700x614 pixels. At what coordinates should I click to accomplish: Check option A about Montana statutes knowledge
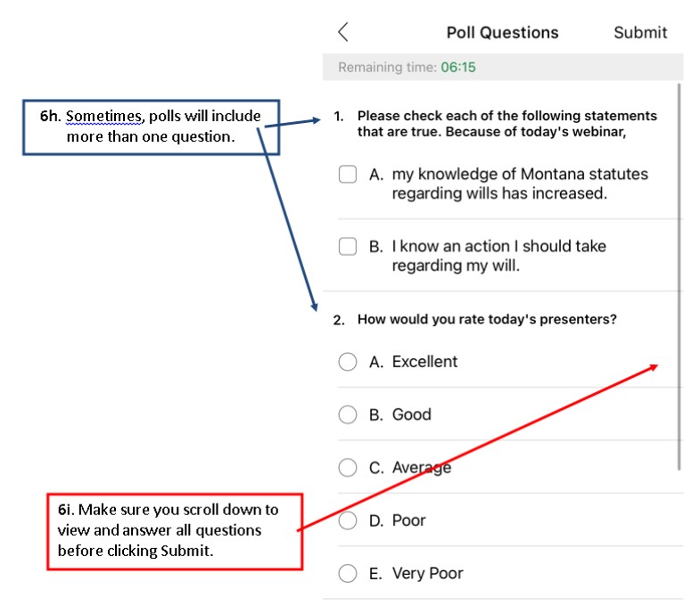[x=347, y=174]
